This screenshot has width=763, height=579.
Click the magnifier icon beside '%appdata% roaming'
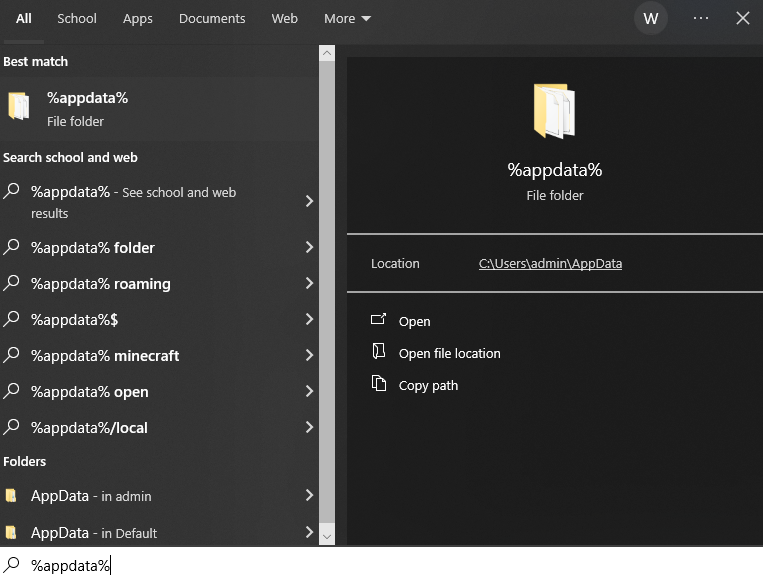point(12,283)
